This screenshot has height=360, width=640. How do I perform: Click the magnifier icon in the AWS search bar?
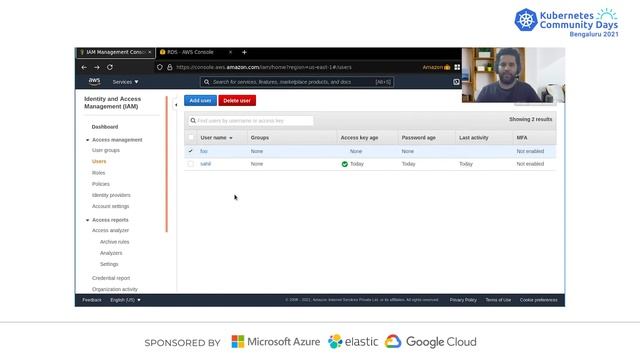tap(207, 82)
